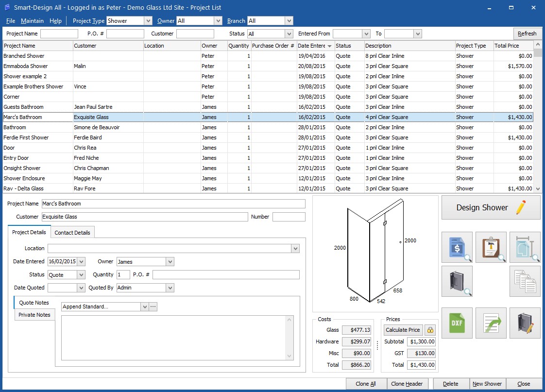Preview the hardware hinge with magnifier icon
The width and height of the screenshot is (545, 392).
pos(457,281)
